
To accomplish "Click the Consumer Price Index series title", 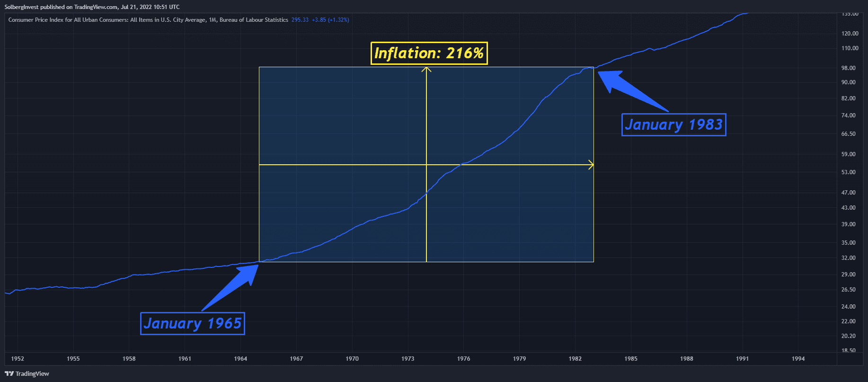I will coord(148,20).
